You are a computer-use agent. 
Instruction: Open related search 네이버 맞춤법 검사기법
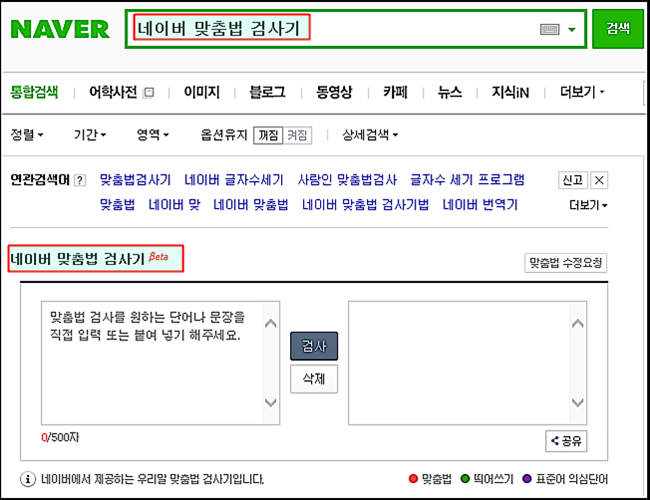[x=365, y=205]
